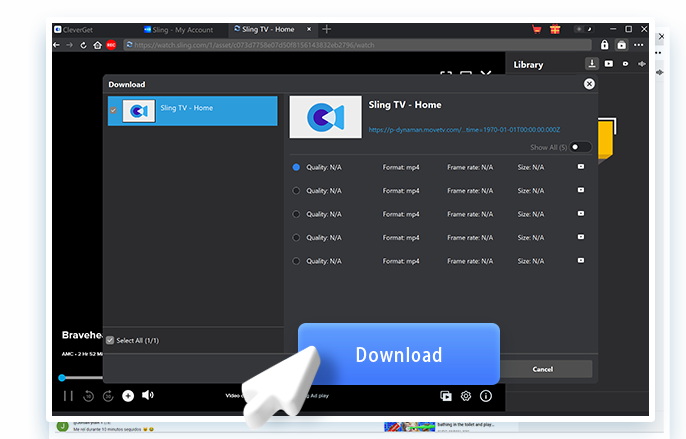
Task: Uncheck the Sling TV - Home list item
Action: point(113,110)
